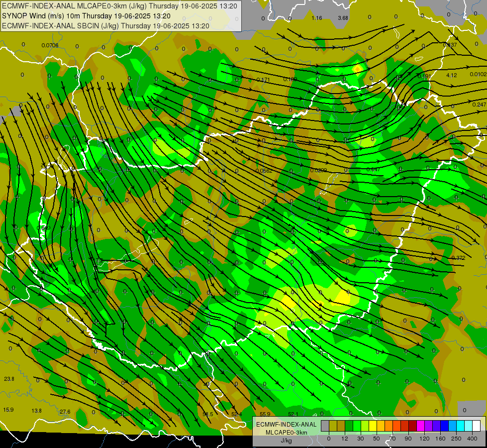Click the yellow-green legend swatch after 30

point(365,426)
